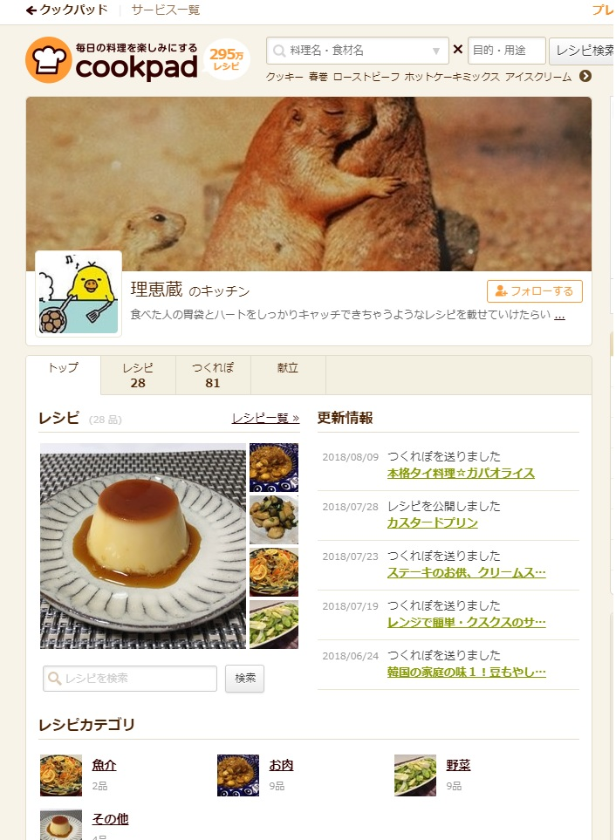Open the 献立 tab
616x840 pixels.
pos(288,375)
